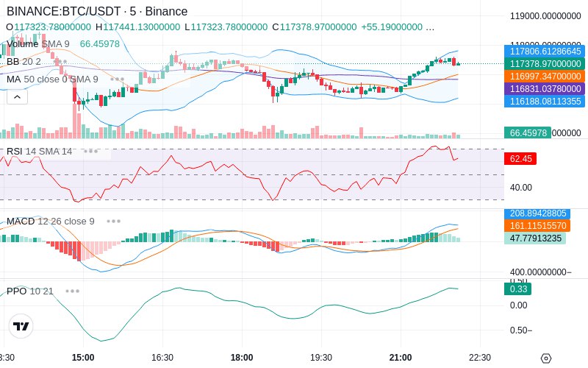588x368 pixels.
Task: Click the 119000.00000000 price scale label
Action: pyautogui.click(x=545, y=16)
